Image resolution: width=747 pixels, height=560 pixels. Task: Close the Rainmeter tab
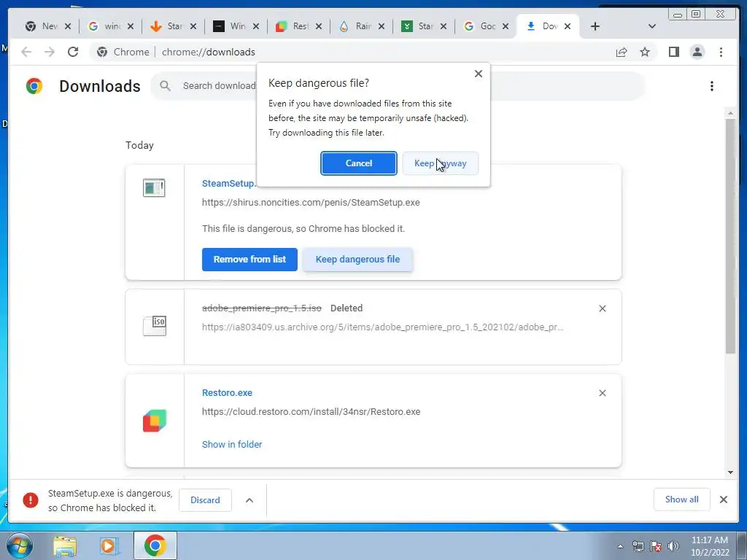click(381, 26)
